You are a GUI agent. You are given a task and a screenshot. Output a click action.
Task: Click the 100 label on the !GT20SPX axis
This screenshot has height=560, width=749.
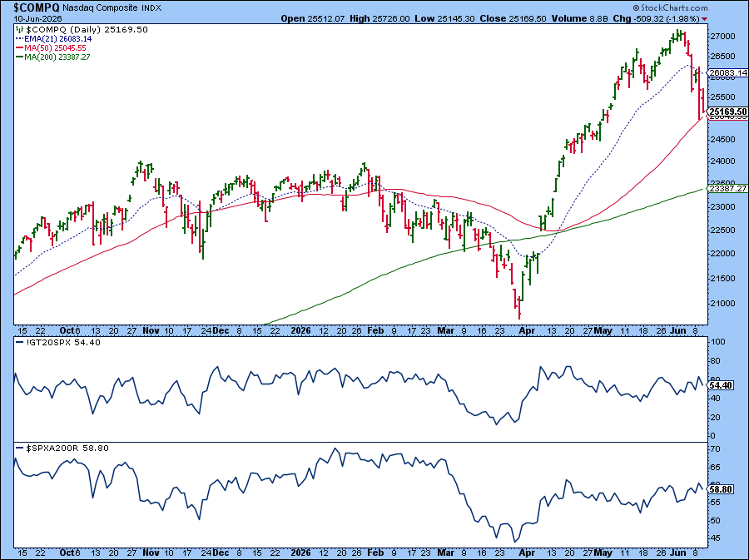point(718,342)
